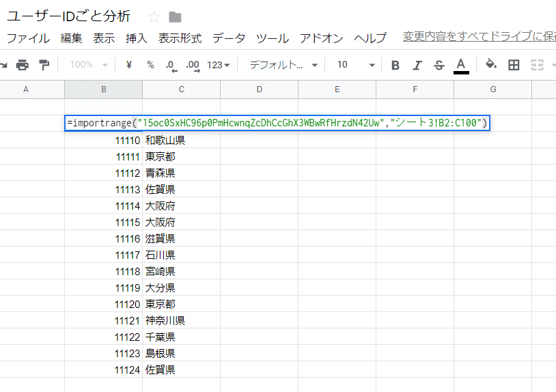Select cell containing 11120

[104, 304]
